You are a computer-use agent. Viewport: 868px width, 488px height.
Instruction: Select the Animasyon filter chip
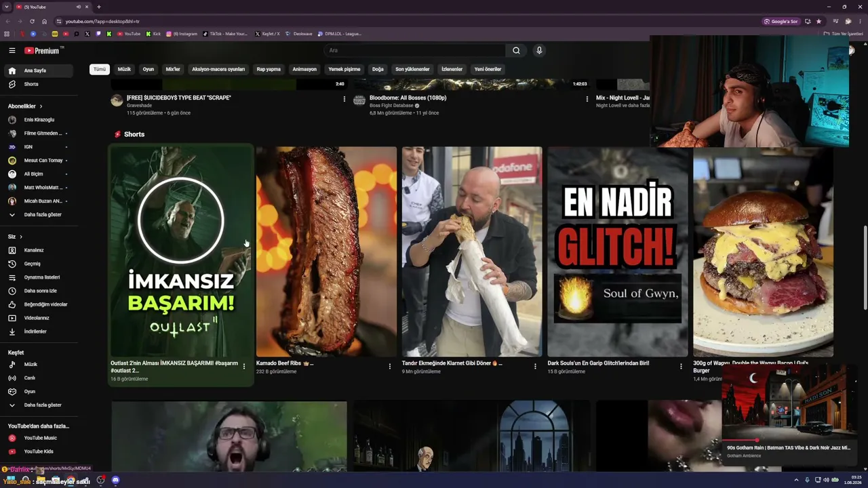click(304, 69)
